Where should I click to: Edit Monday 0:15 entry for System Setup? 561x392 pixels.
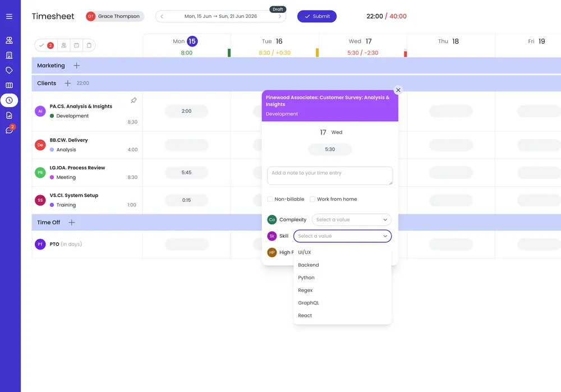(x=186, y=200)
